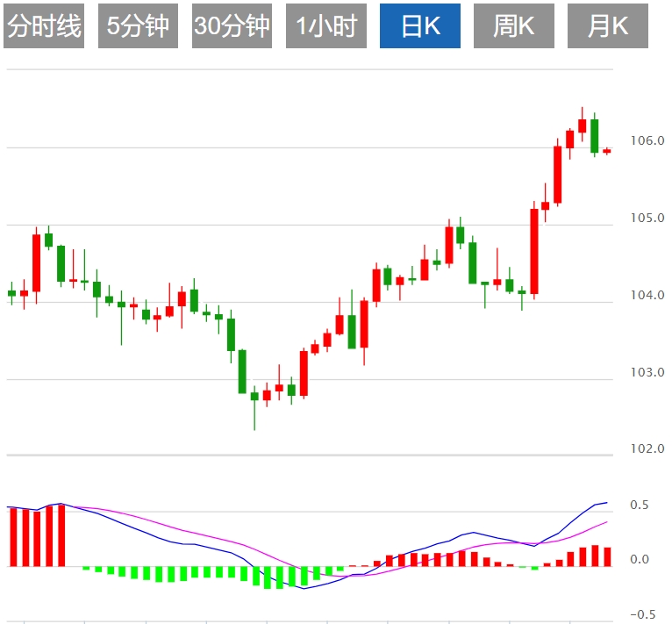Click the -0.5 MACD axis label
672x624 pixels.
643,614
